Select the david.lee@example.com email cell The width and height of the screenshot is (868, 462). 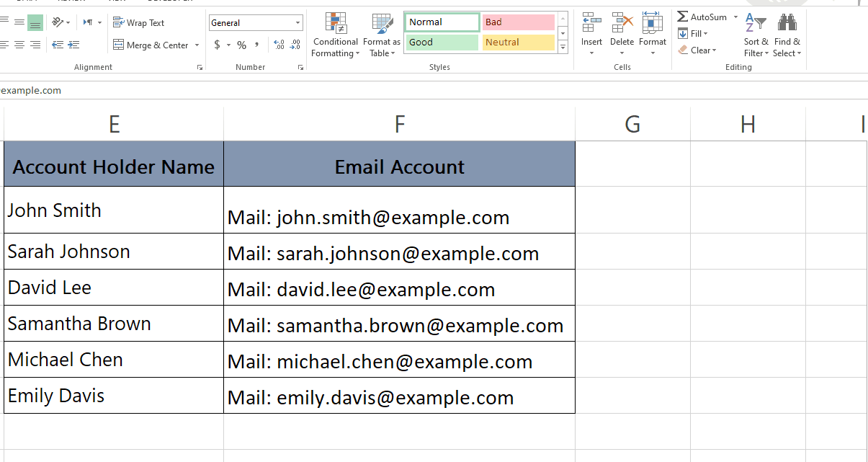(x=400, y=288)
